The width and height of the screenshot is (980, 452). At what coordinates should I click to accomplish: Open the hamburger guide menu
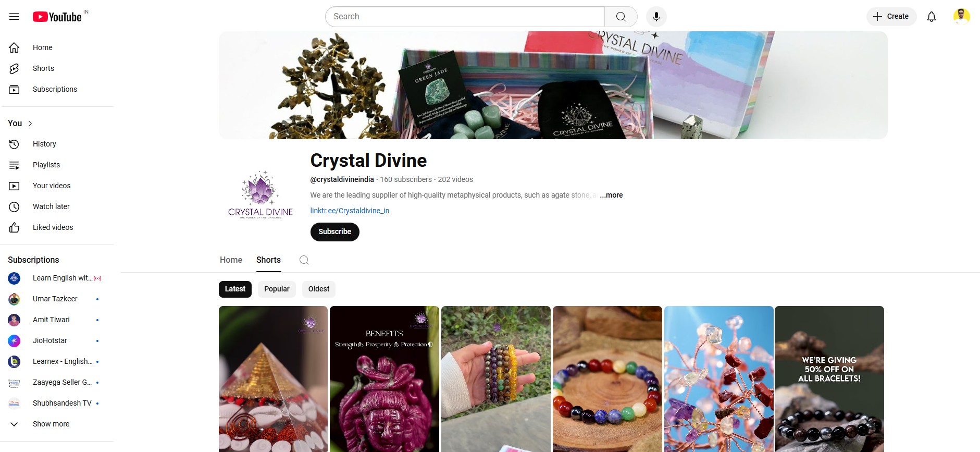click(14, 17)
